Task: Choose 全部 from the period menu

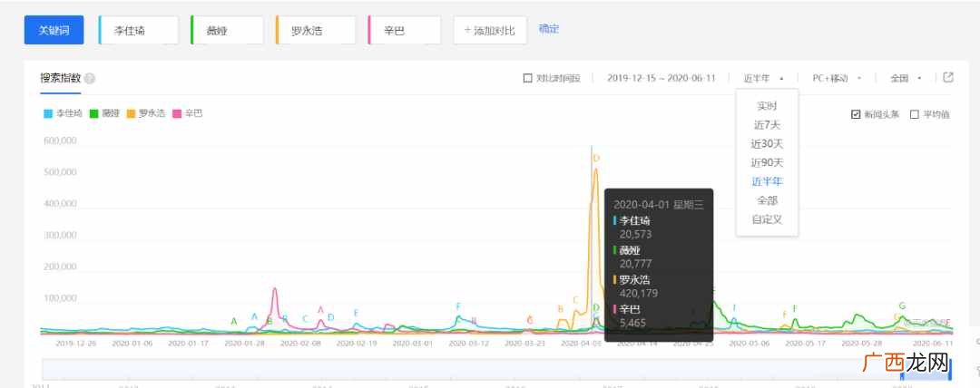Action: [767, 200]
